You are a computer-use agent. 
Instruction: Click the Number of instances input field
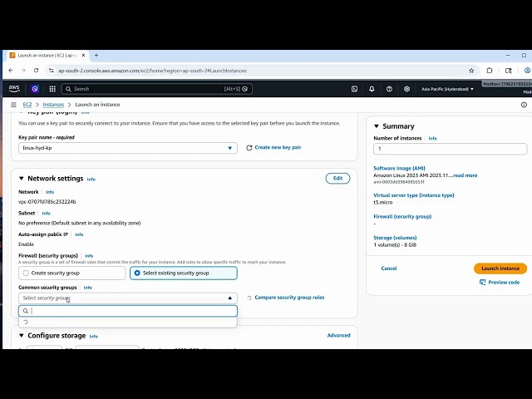pyautogui.click(x=451, y=149)
